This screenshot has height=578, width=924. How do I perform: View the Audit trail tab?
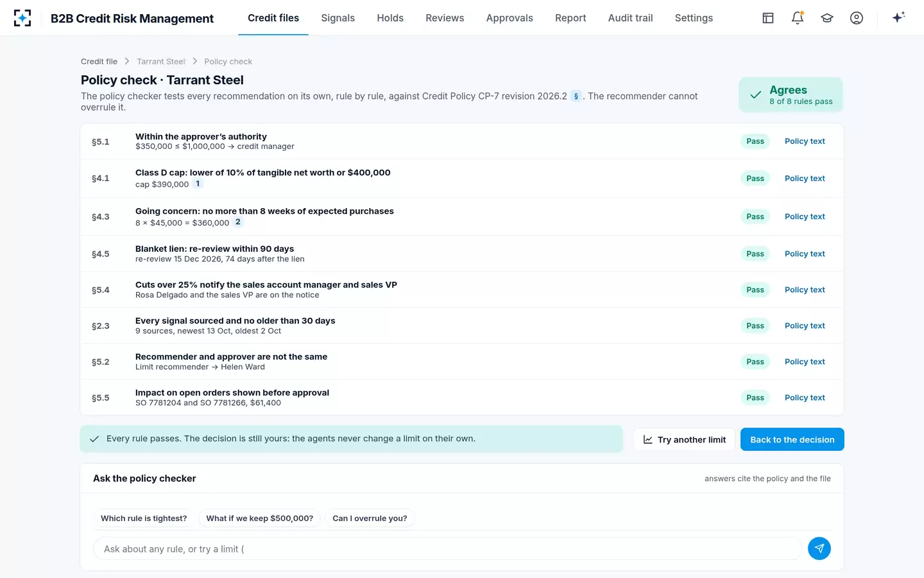(x=631, y=18)
